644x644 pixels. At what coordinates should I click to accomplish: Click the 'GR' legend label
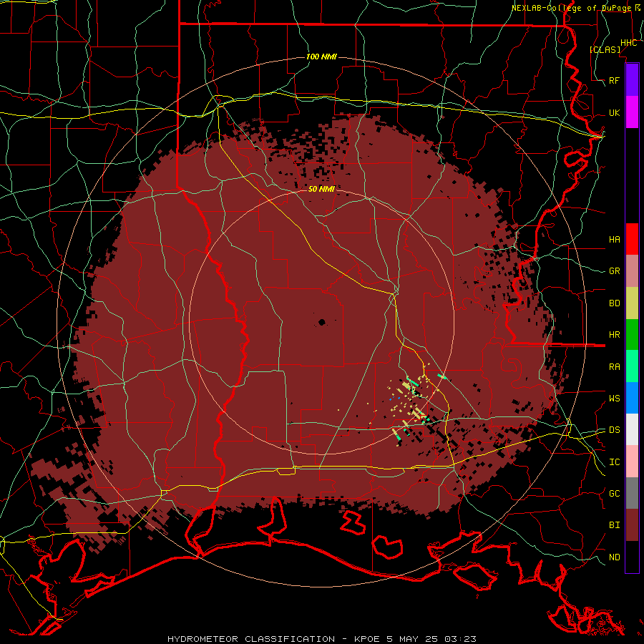[x=614, y=271]
